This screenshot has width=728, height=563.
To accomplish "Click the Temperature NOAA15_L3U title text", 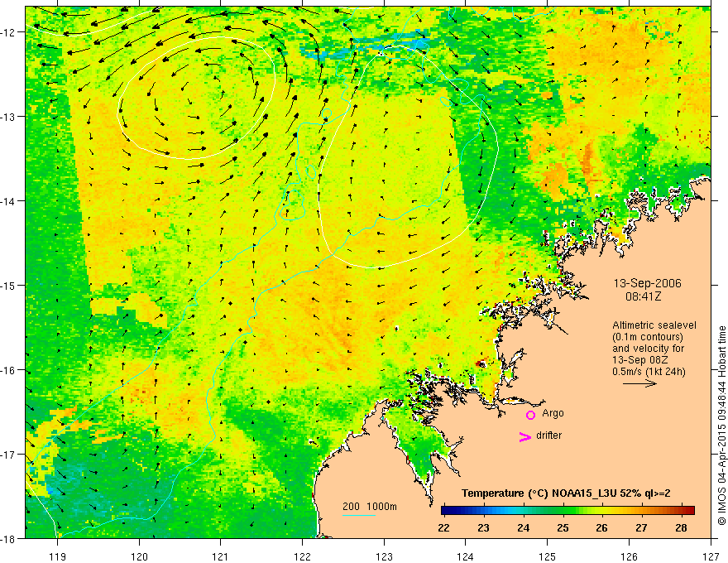I will click(566, 493).
